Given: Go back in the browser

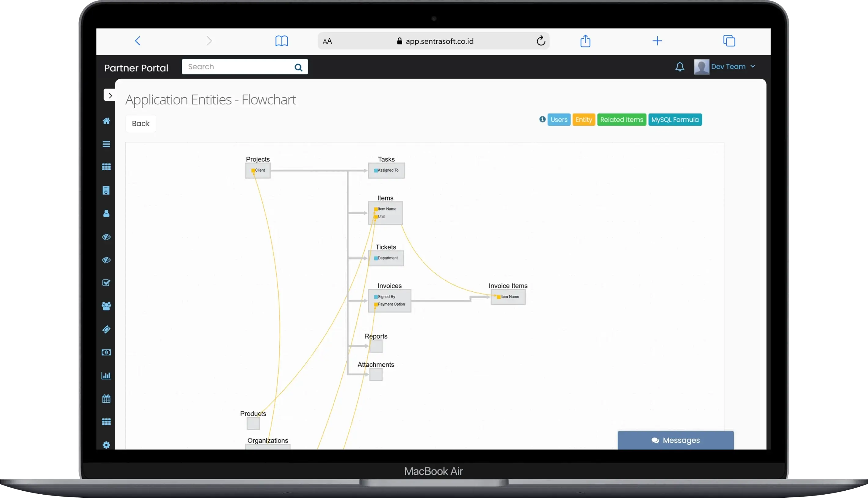Looking at the screenshot, I should [x=138, y=41].
